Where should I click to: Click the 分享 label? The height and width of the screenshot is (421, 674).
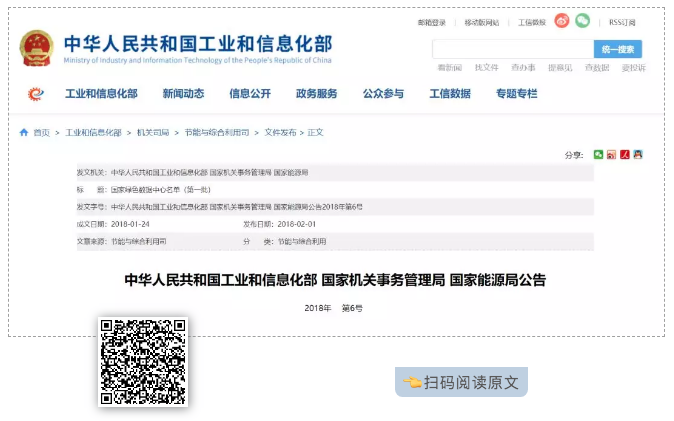click(573, 155)
